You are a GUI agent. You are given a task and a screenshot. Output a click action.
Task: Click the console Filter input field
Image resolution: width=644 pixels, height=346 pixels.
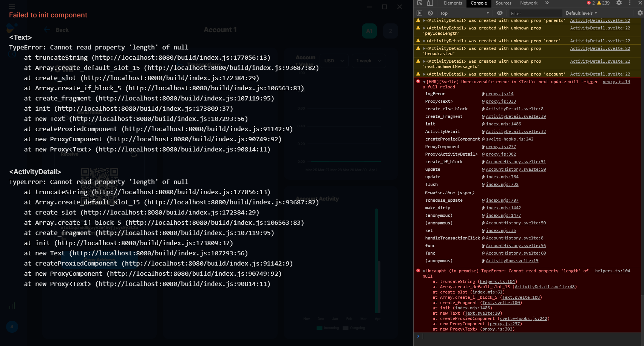pyautogui.click(x=535, y=13)
